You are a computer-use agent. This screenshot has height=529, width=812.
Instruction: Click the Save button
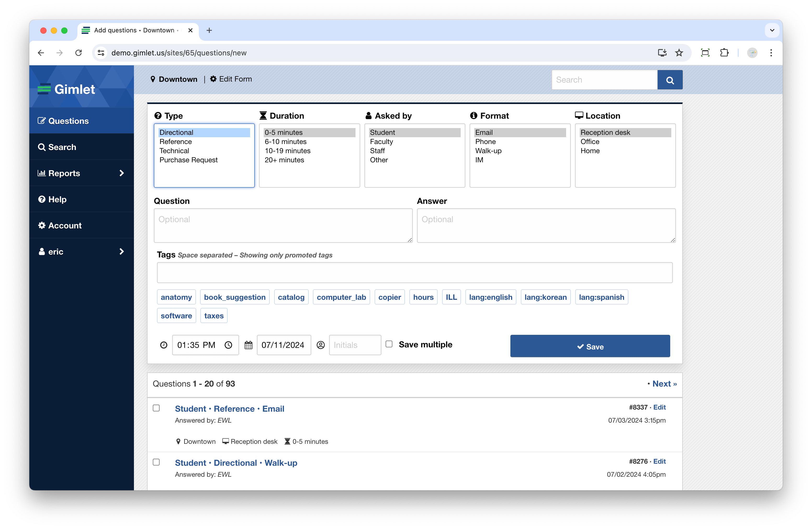[590, 346]
